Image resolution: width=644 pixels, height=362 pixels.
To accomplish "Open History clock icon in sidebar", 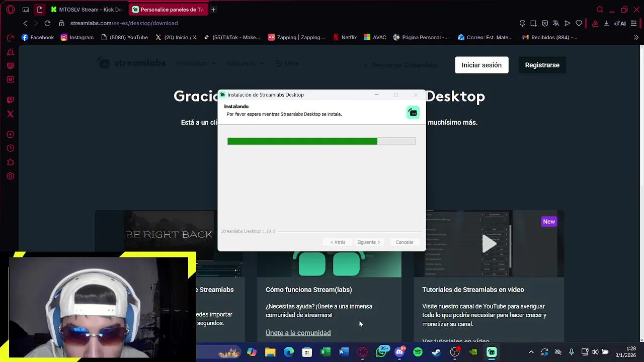I will [10, 148].
